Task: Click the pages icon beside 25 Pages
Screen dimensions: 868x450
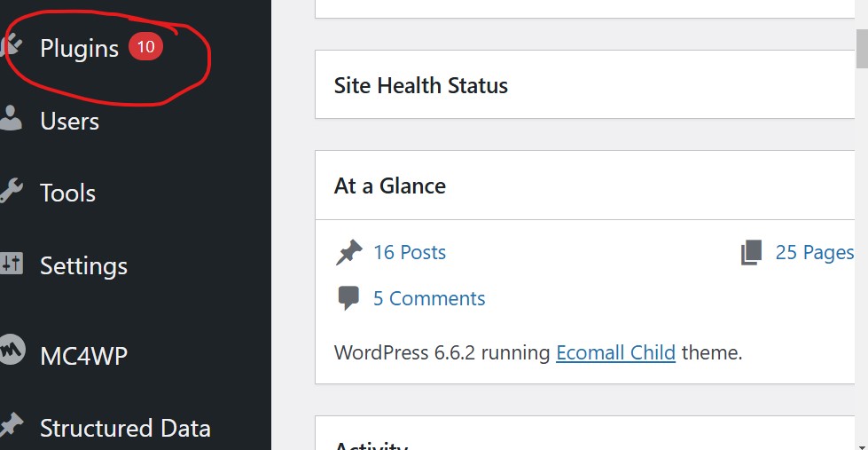Action: [x=752, y=253]
